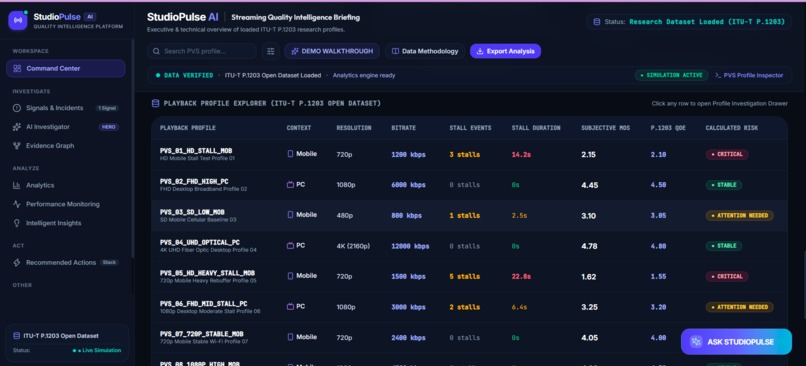Sort by Subjective MOS column header
This screenshot has height=366, width=806.
coord(606,128)
